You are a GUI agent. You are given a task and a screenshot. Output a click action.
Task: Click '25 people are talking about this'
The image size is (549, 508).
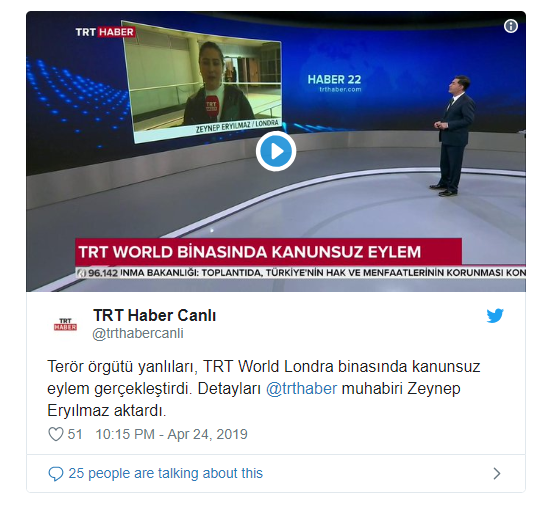(166, 473)
